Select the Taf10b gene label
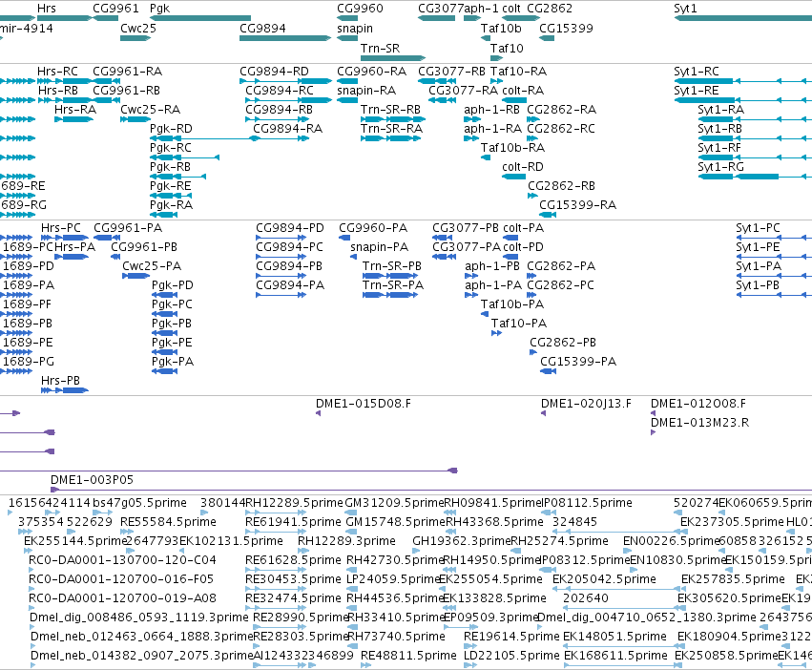This screenshot has height=670, width=812. coord(501,28)
